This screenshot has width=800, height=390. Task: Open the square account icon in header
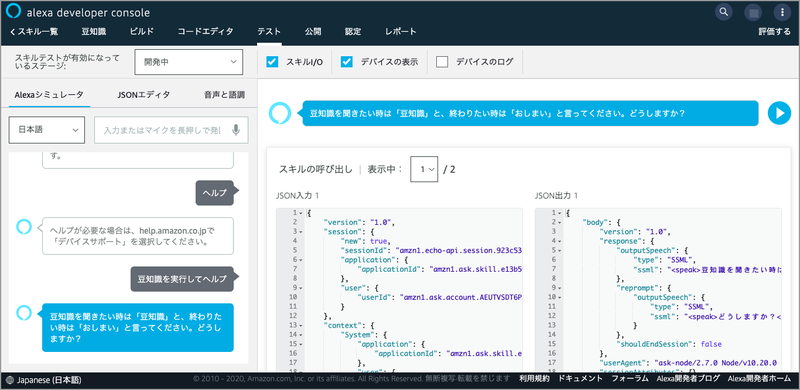(x=753, y=12)
